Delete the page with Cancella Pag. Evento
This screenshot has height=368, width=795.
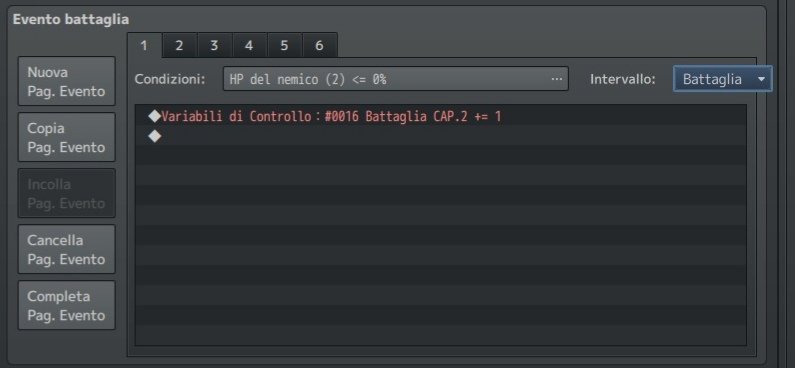[66, 249]
